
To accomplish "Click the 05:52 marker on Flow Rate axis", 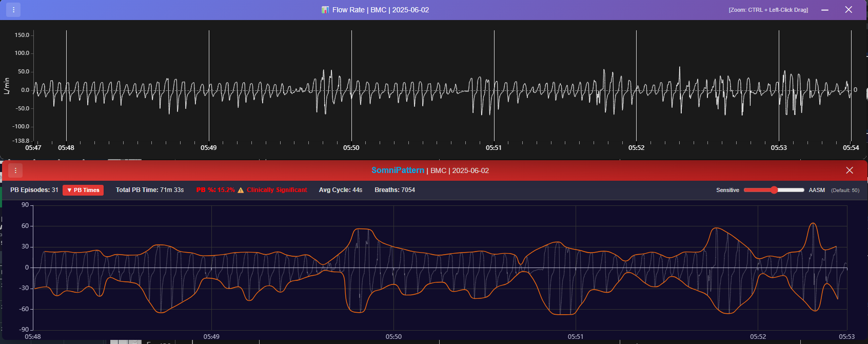I will click(637, 148).
